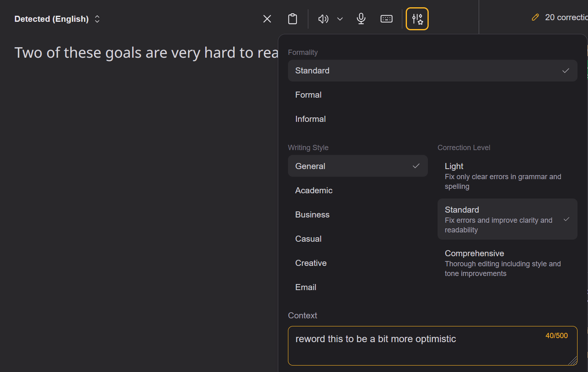
Task: Switch writing style to Email
Action: (306, 287)
